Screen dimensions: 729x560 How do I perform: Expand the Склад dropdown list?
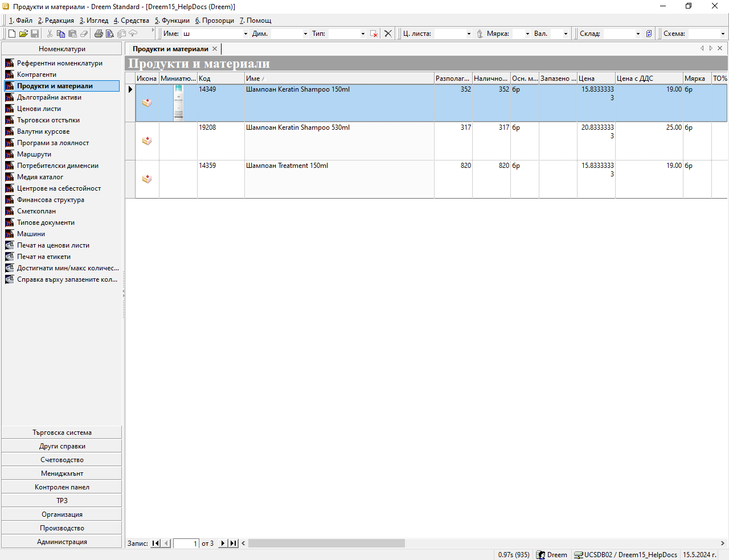[x=638, y=34]
